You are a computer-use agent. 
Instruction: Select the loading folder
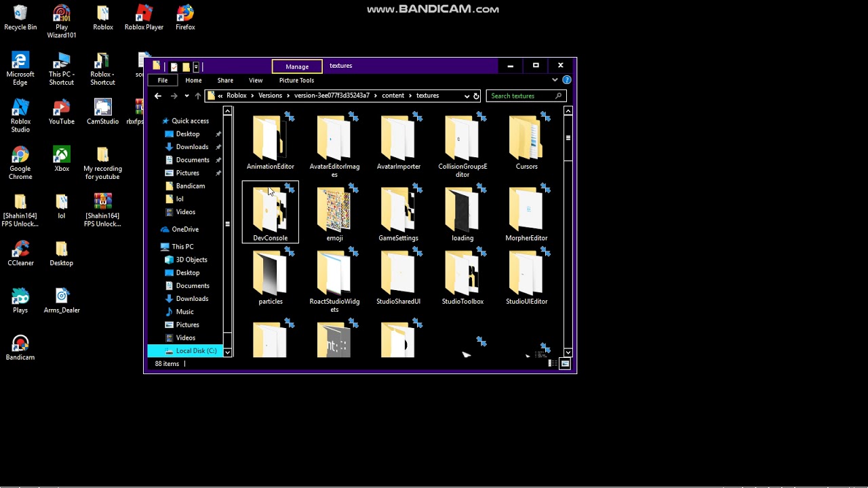tap(462, 213)
